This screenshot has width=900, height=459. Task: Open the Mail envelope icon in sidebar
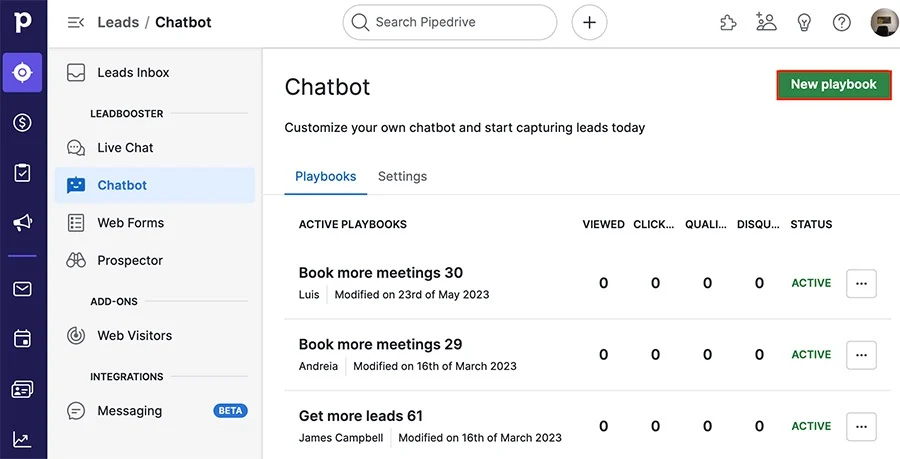coord(22,289)
